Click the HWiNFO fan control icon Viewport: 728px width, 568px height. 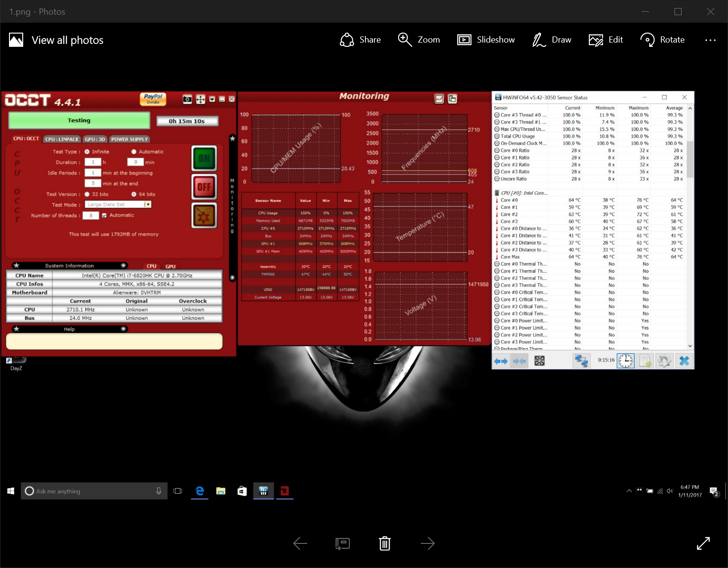pyautogui.click(x=540, y=361)
